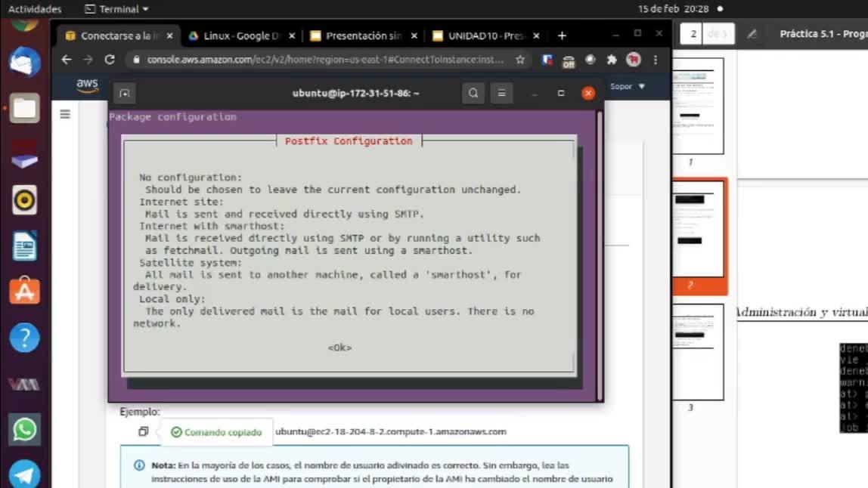Open the Help icon in dock
868x488 pixels.
tap(24, 337)
